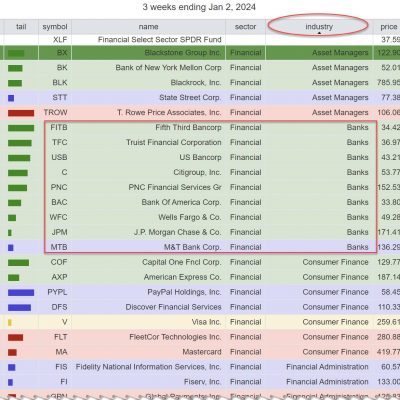Select the FLT symbol cell
The image size is (400, 400).
[61, 337]
